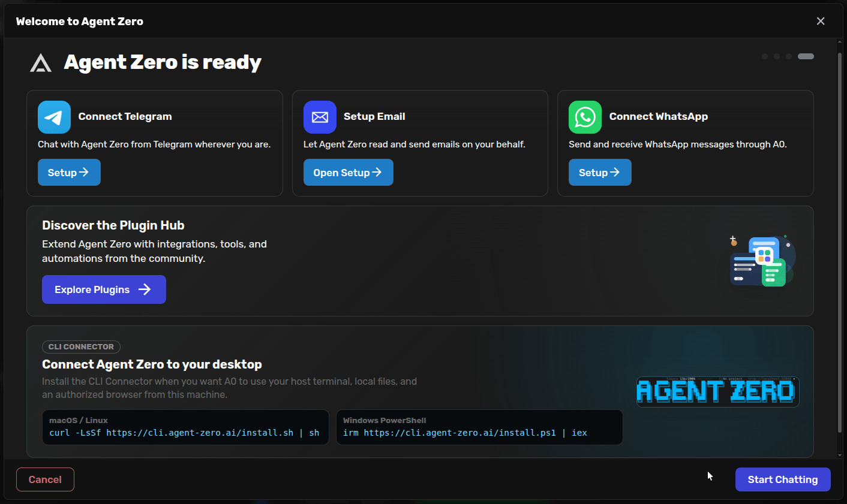Image resolution: width=847 pixels, height=504 pixels.
Task: Go to second onboarding page dot
Action: pos(777,56)
